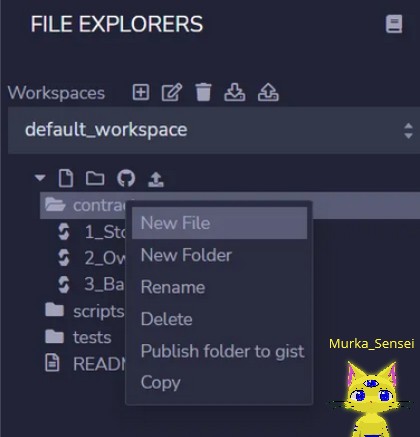Click the Solidity icon beside 1_Storage
The width and height of the screenshot is (420, 437).
coord(64,231)
